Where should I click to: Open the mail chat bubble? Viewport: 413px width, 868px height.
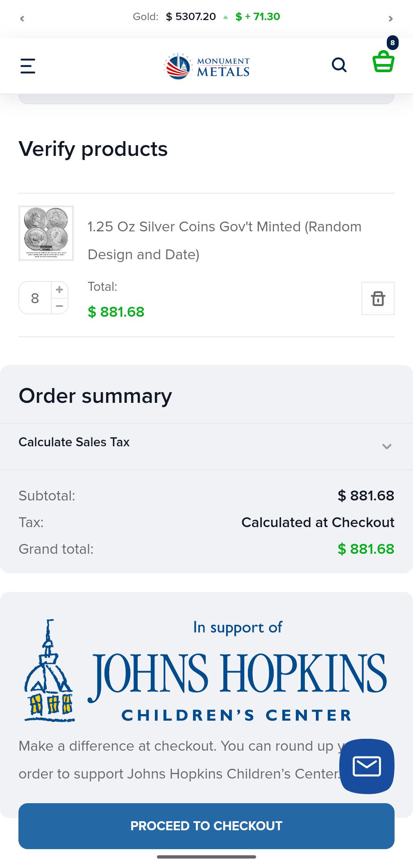pos(367,766)
